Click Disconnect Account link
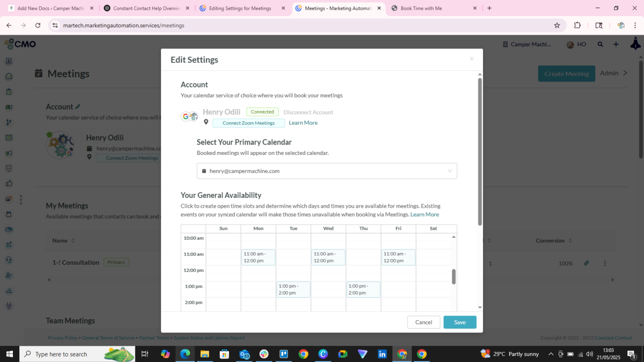 (x=308, y=112)
